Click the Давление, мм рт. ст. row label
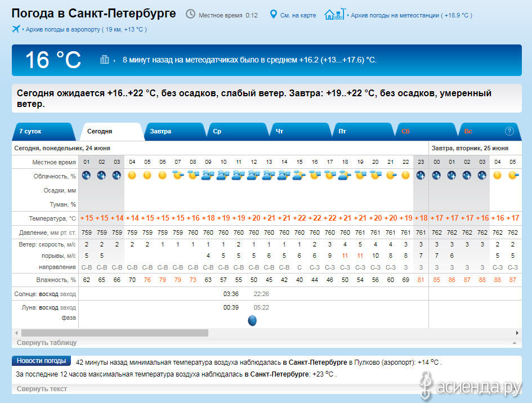Image resolution: width=532 pixels, height=403 pixels. click(x=47, y=232)
